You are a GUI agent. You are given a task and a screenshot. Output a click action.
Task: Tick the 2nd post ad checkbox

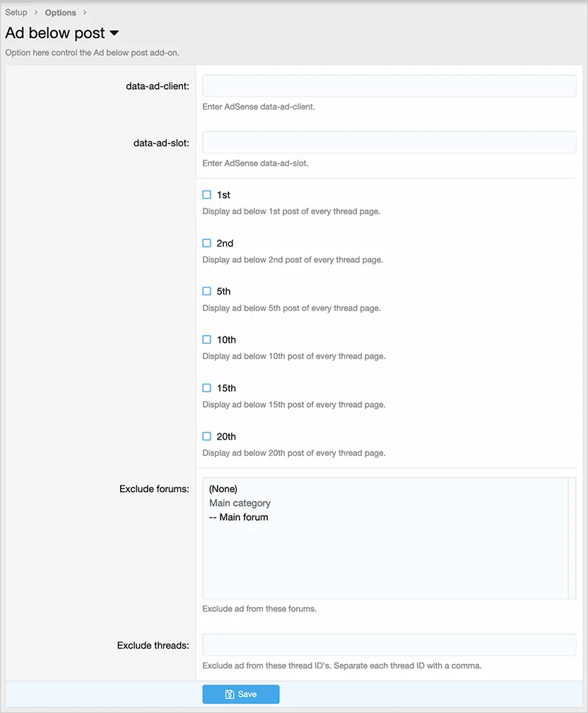(207, 243)
